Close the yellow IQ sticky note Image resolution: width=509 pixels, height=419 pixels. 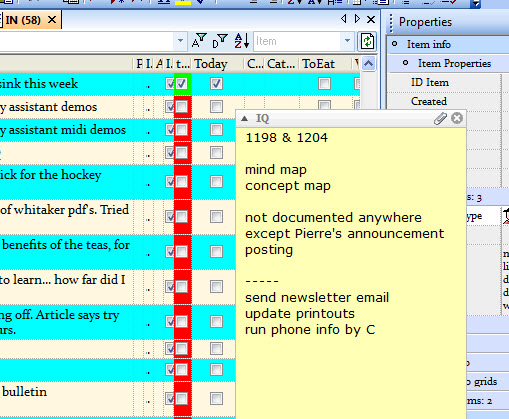coord(457,118)
